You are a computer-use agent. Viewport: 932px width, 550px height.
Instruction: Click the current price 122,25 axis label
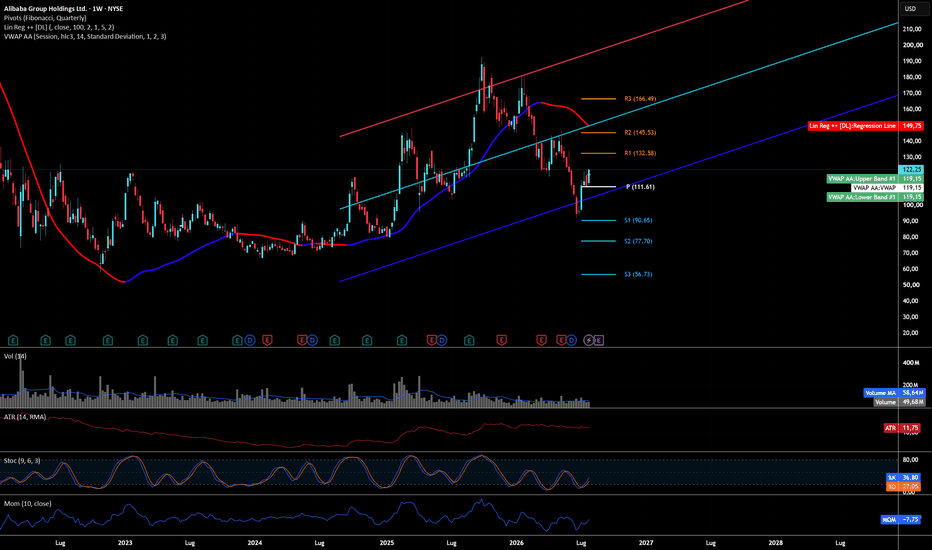(911, 169)
